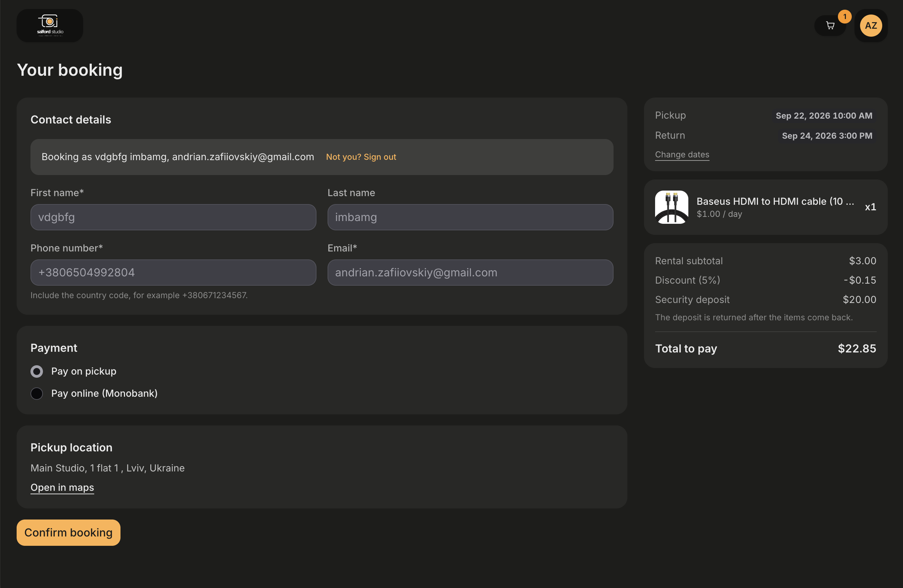
Task: Click Not you? Sign out link
Action: (x=361, y=157)
